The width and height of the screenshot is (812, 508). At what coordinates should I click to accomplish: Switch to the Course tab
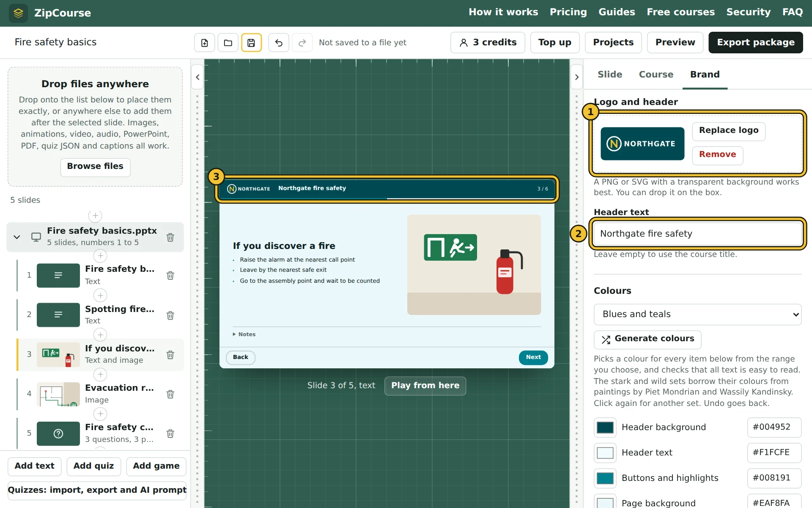click(x=656, y=75)
